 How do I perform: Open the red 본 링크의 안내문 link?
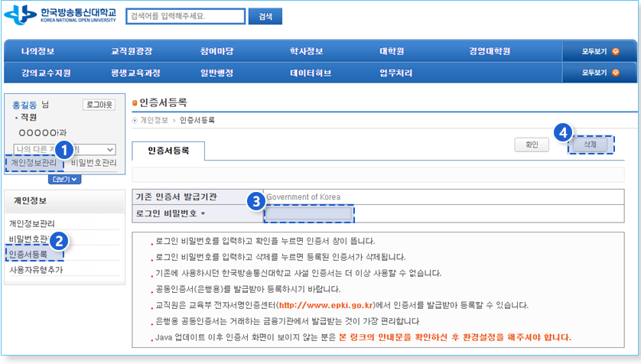[x=455, y=337]
